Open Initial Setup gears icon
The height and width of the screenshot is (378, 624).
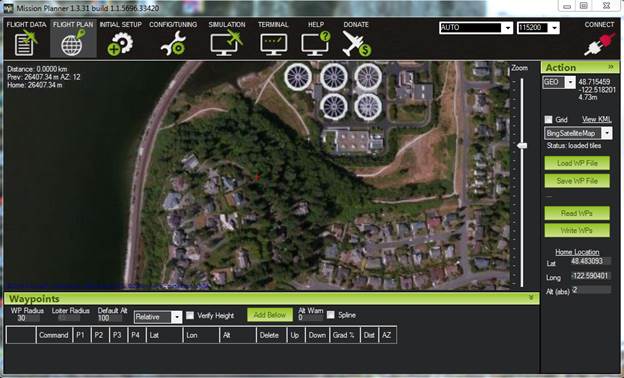pos(120,44)
